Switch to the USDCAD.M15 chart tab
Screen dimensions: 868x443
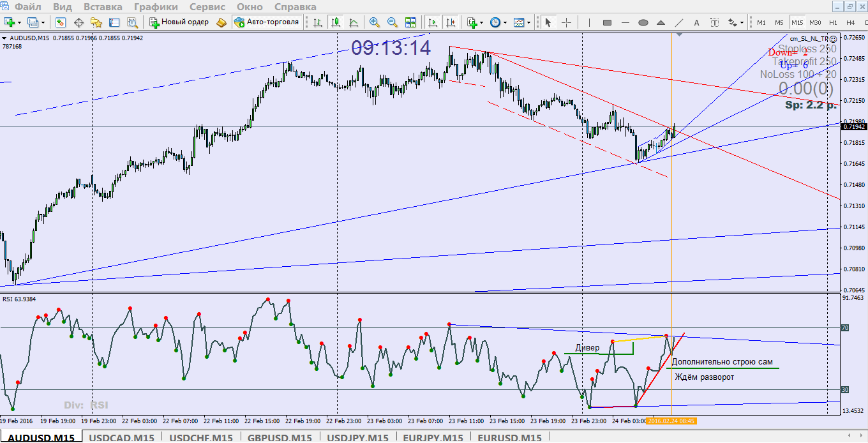[121, 437]
